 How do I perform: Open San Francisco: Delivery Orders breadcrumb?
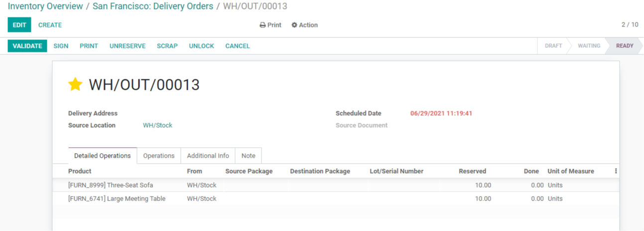coord(153,6)
